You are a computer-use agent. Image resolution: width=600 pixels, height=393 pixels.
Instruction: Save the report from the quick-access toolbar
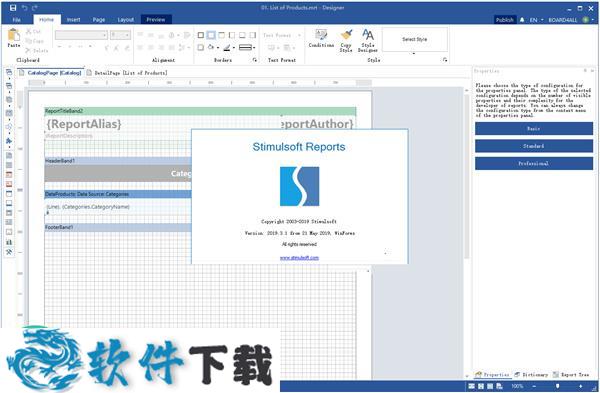13,8
